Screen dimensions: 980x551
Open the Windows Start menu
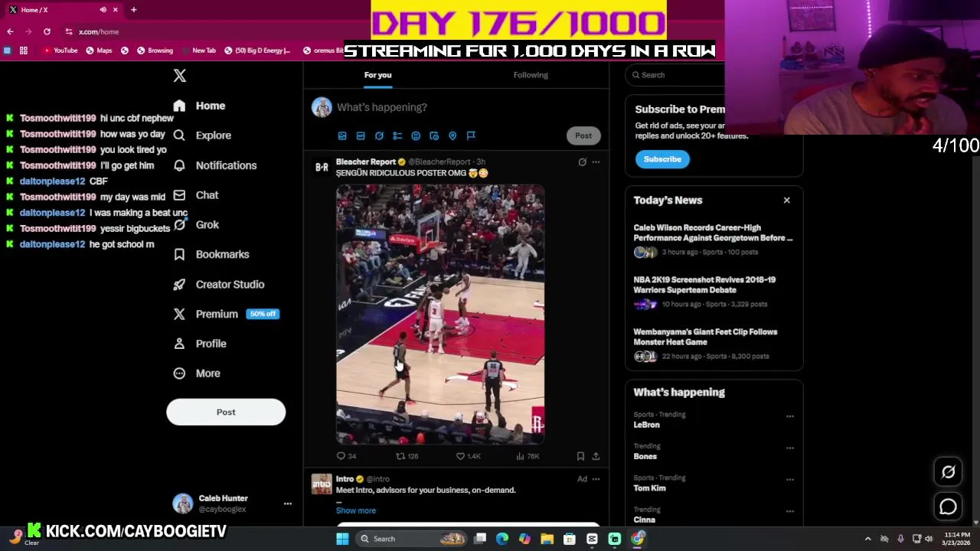pyautogui.click(x=342, y=539)
